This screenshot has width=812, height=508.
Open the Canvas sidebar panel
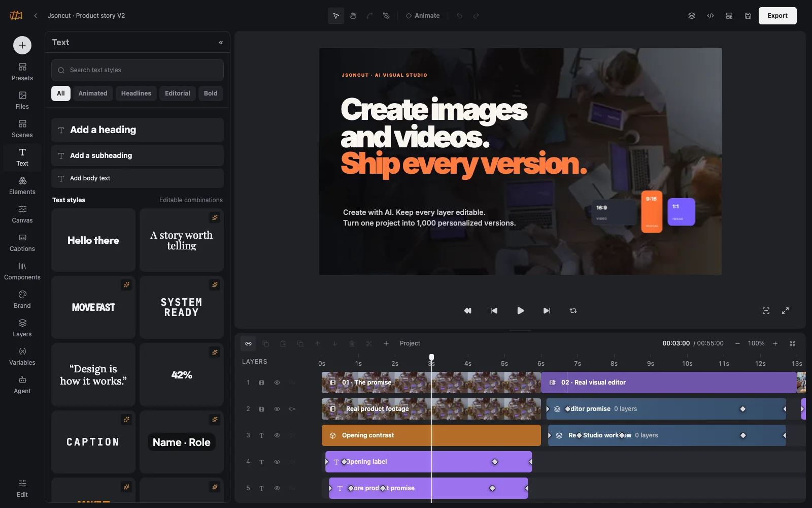coord(22,214)
